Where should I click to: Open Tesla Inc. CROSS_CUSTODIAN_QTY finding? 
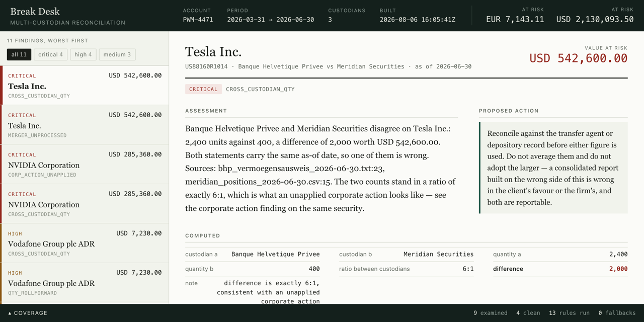point(85,86)
